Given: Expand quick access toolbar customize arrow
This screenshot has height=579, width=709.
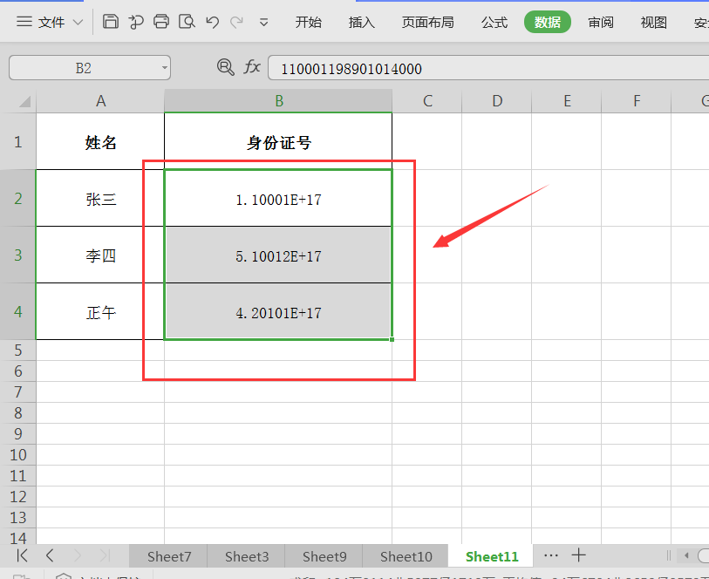Looking at the screenshot, I should point(264,22).
